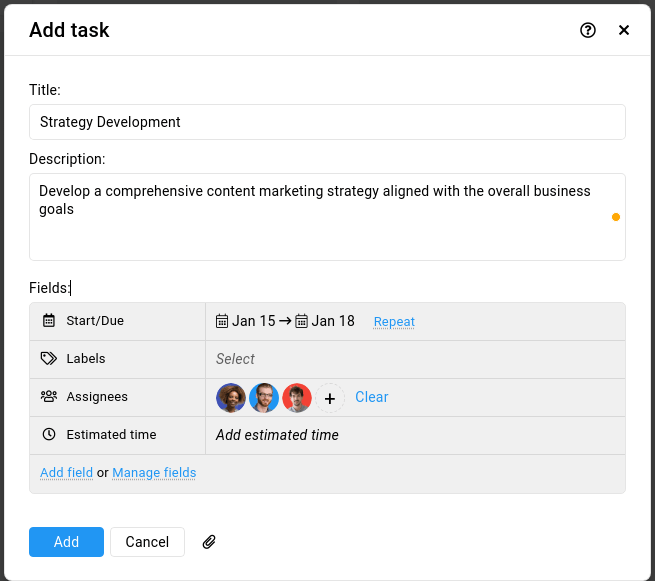
Task: Click the orange dot indicator in Description
Action: tap(616, 217)
